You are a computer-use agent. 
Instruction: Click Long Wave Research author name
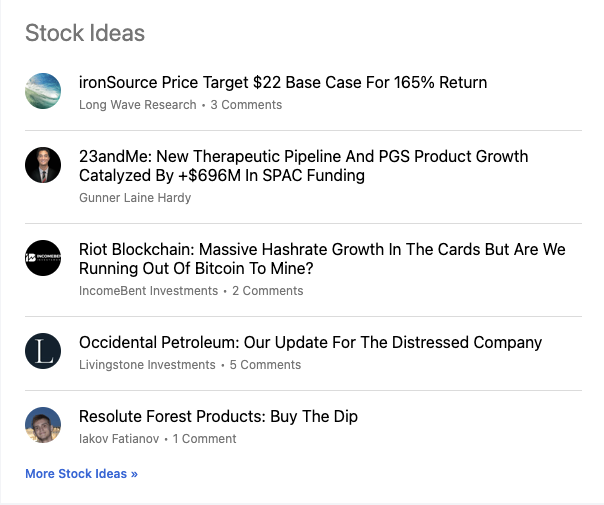(x=138, y=104)
